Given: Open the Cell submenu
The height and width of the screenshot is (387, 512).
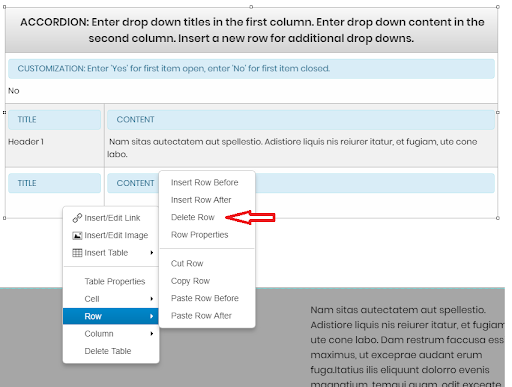Looking at the screenshot, I should click(111, 299).
